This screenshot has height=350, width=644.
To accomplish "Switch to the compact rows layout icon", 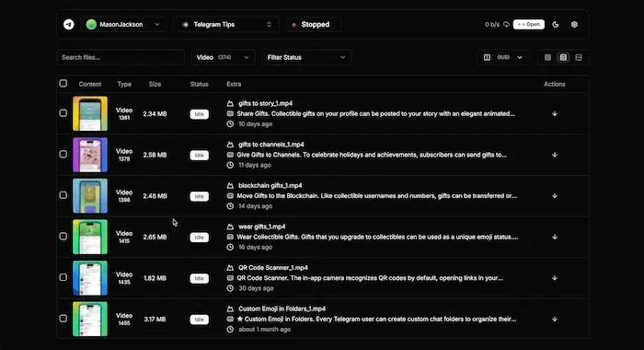I will pos(547,58).
